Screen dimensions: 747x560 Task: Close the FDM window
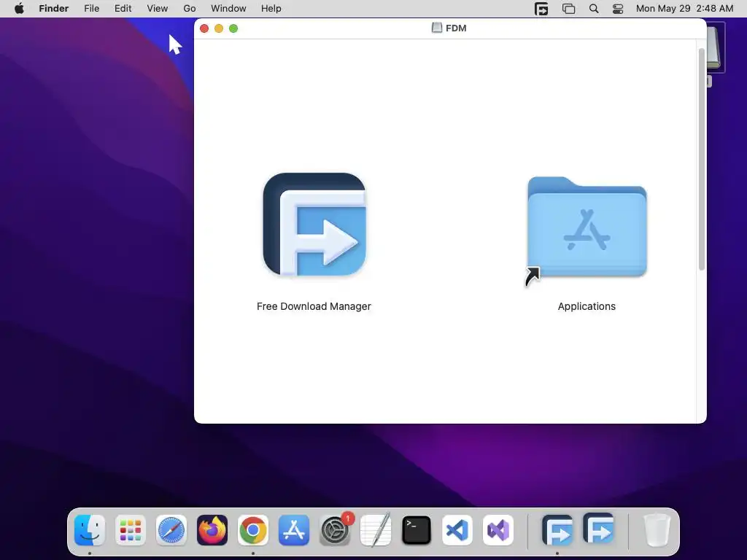point(204,28)
